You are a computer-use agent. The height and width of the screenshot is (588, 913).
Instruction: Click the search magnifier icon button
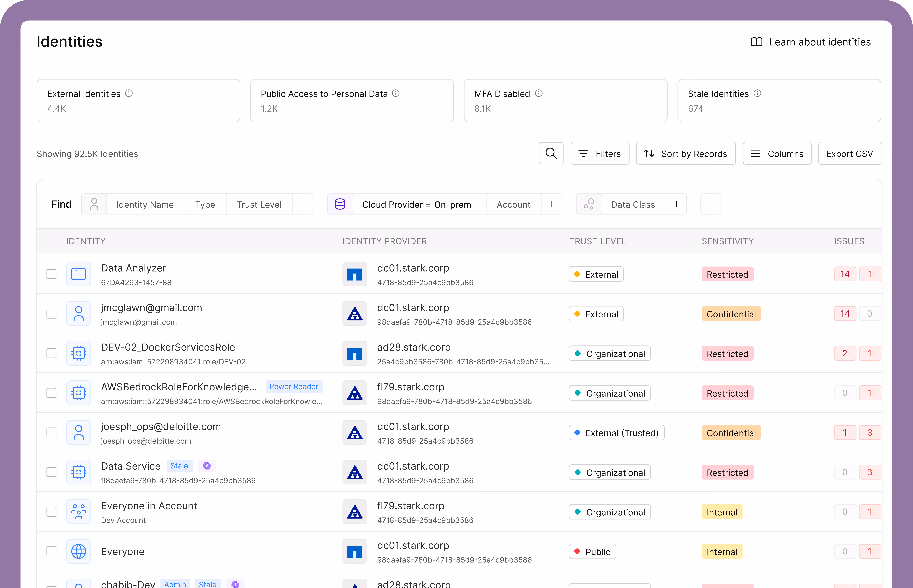pyautogui.click(x=551, y=153)
